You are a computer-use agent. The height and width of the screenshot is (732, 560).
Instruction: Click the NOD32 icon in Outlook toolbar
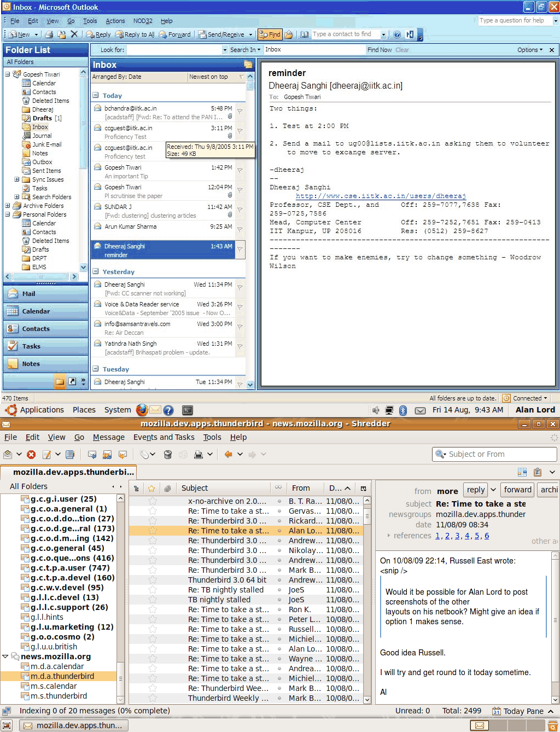(410, 34)
